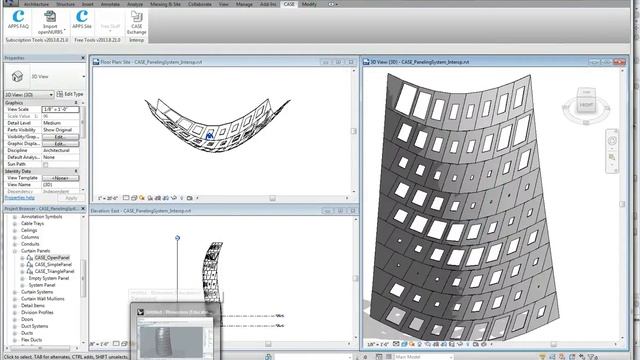Click the View Scale value field

point(60,109)
